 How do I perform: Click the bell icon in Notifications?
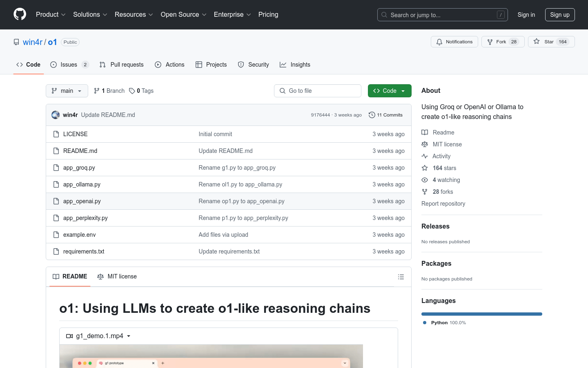click(x=439, y=42)
